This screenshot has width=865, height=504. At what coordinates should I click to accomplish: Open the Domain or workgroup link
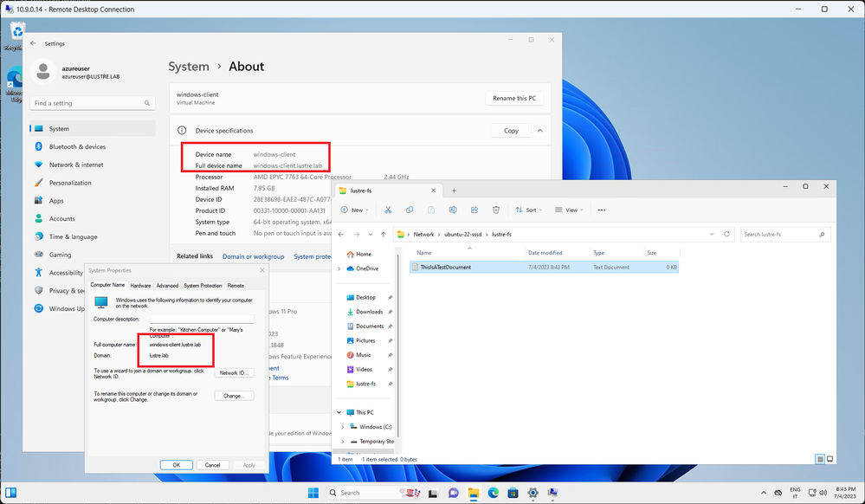(253, 256)
